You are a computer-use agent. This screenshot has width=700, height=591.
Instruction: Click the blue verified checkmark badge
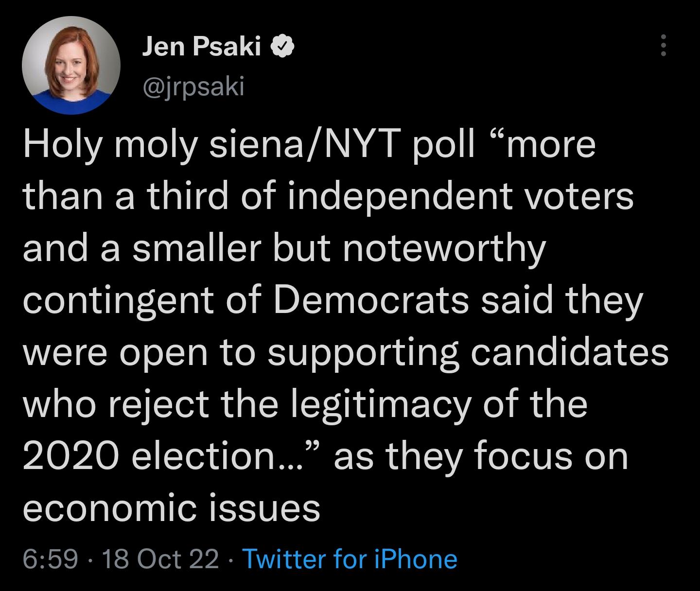pyautogui.click(x=283, y=47)
